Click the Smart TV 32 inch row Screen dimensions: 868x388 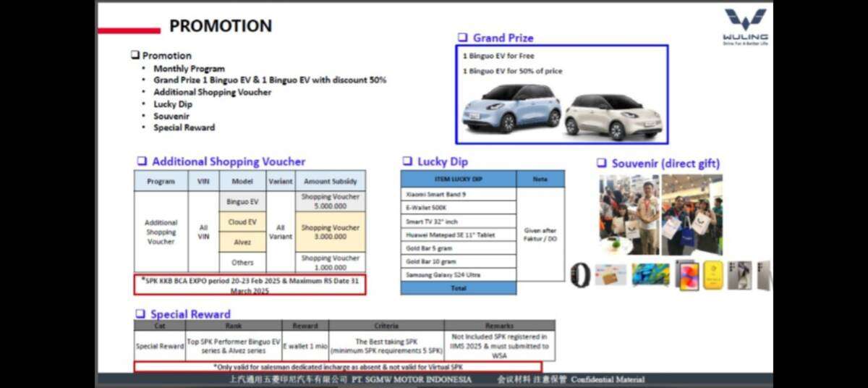tap(459, 222)
